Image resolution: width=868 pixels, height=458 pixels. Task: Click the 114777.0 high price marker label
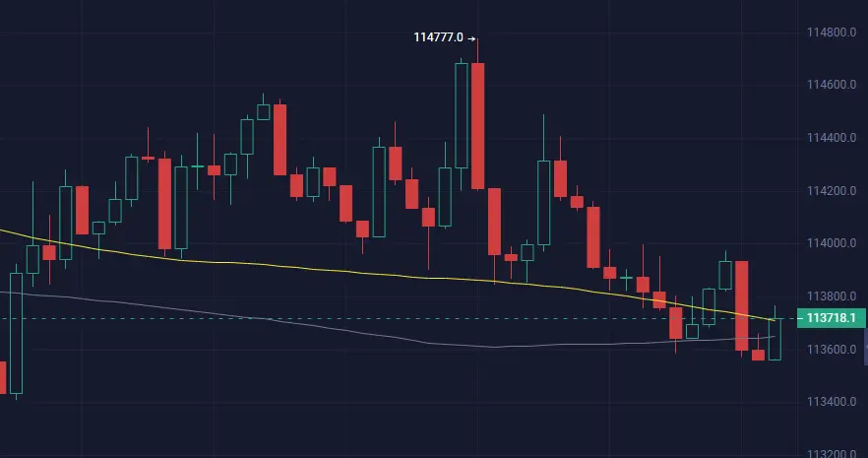point(445,37)
